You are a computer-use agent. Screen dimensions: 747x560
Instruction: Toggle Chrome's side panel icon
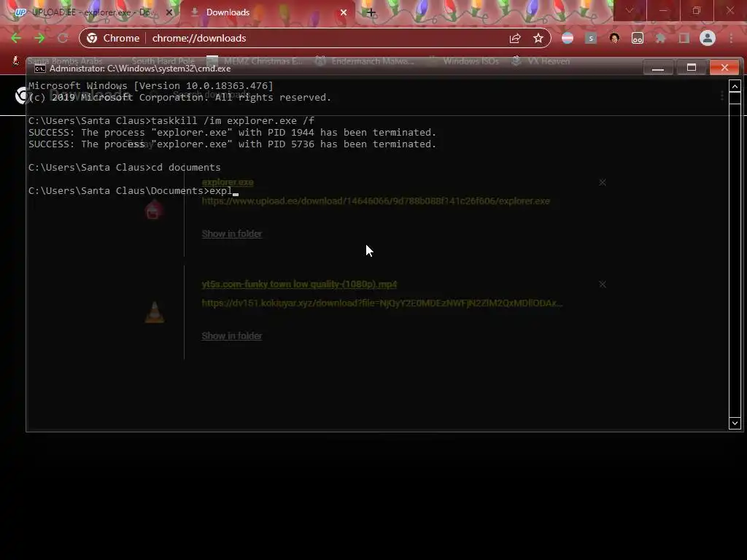684,38
